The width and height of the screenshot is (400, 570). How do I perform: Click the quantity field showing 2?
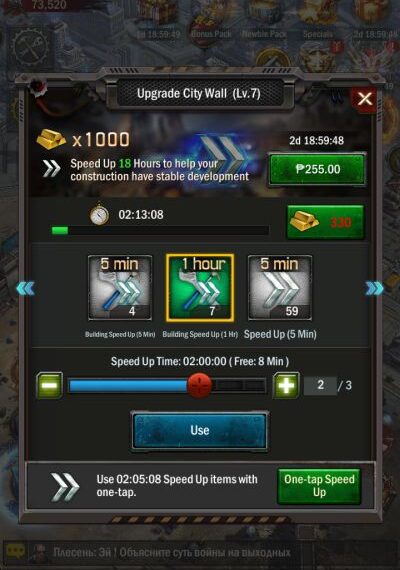(320, 385)
